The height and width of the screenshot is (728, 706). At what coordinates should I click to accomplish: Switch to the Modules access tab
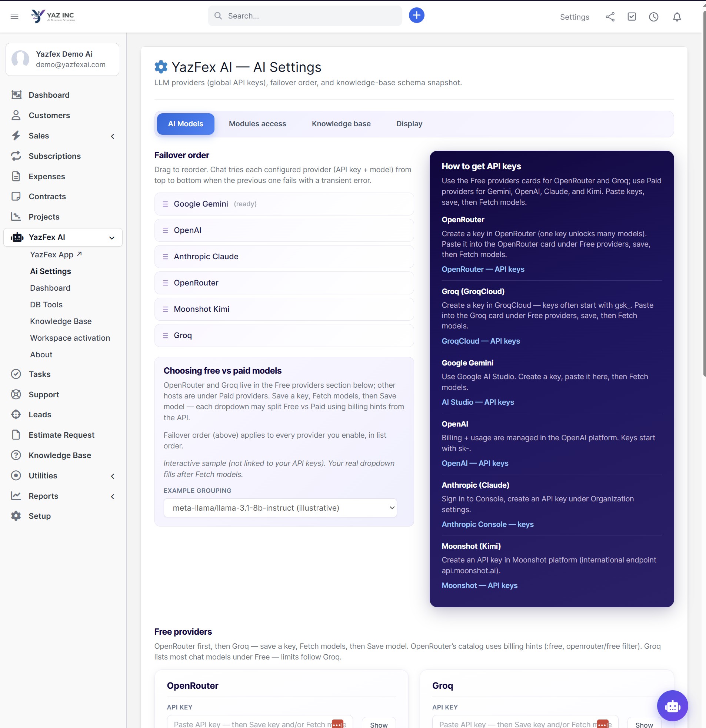[257, 124]
